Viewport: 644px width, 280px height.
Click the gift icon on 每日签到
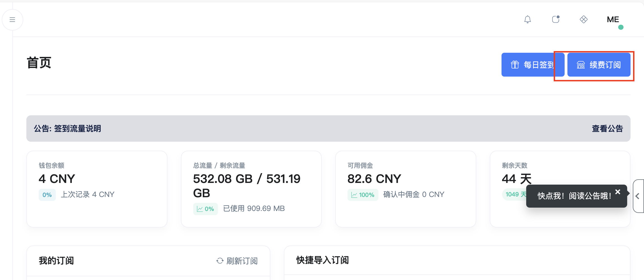(515, 65)
